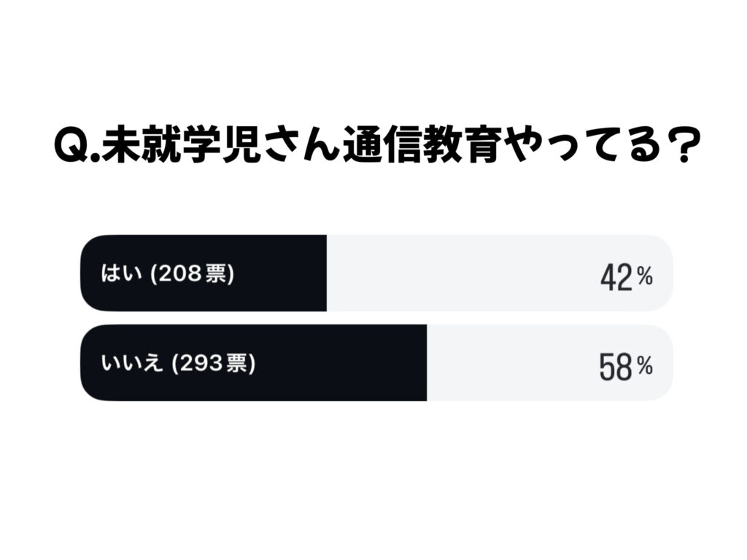Image resolution: width=747 pixels, height=560 pixels.
Task: Click the % sign next to 42
Action: tap(644, 276)
